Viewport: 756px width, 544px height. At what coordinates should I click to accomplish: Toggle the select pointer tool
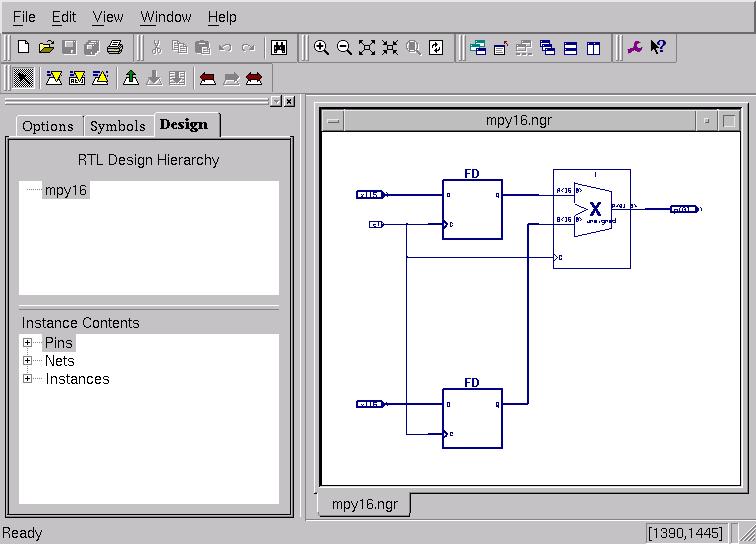tap(24, 78)
